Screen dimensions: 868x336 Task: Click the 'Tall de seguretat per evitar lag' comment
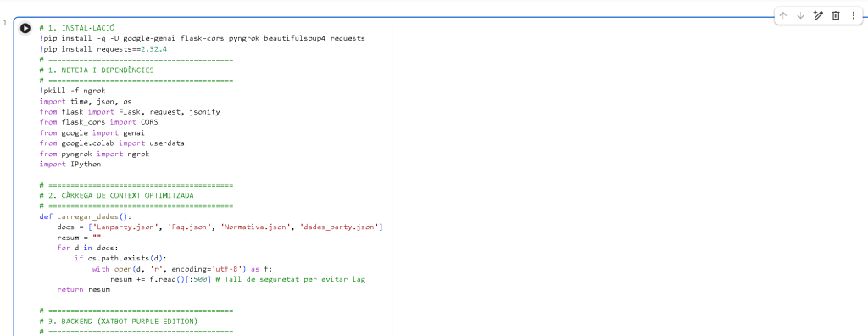[x=294, y=279]
